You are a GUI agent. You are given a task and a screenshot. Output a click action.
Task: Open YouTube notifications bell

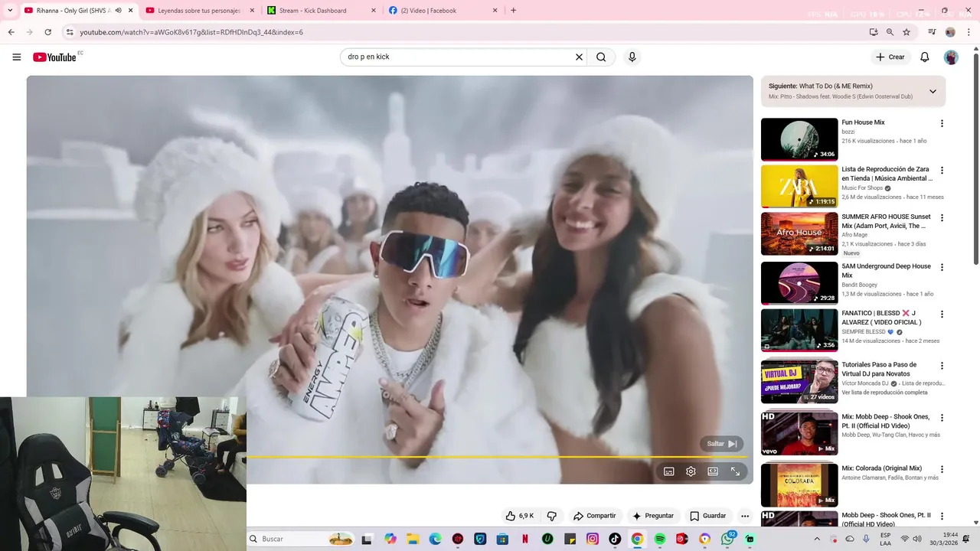924,57
